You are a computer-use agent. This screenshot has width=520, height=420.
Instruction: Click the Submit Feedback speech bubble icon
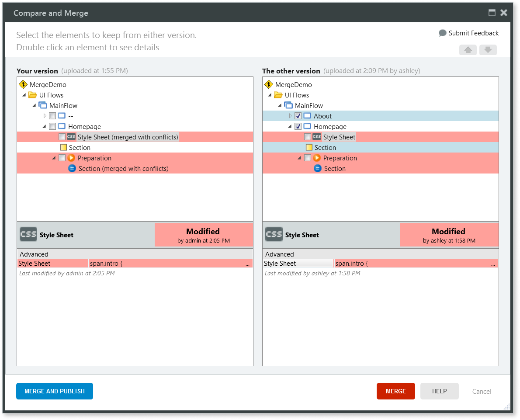coord(443,33)
